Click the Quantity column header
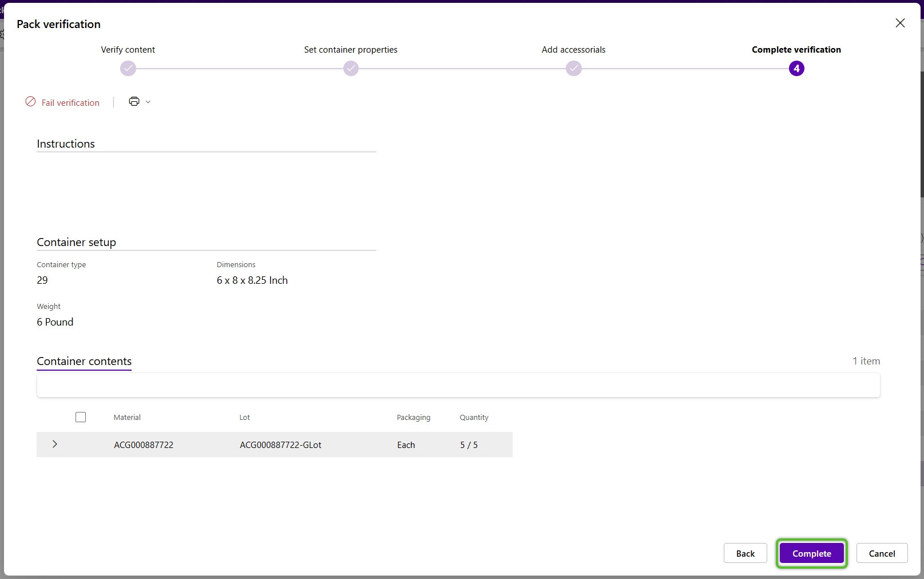This screenshot has width=924, height=579. pyautogui.click(x=474, y=417)
